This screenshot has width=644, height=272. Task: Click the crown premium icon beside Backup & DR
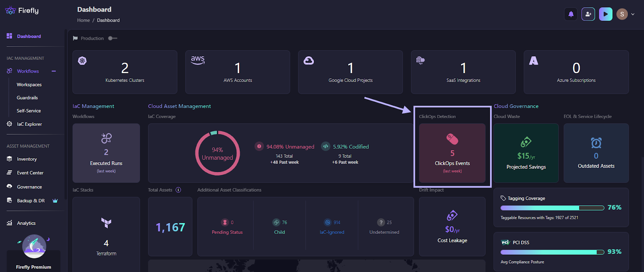55,200
